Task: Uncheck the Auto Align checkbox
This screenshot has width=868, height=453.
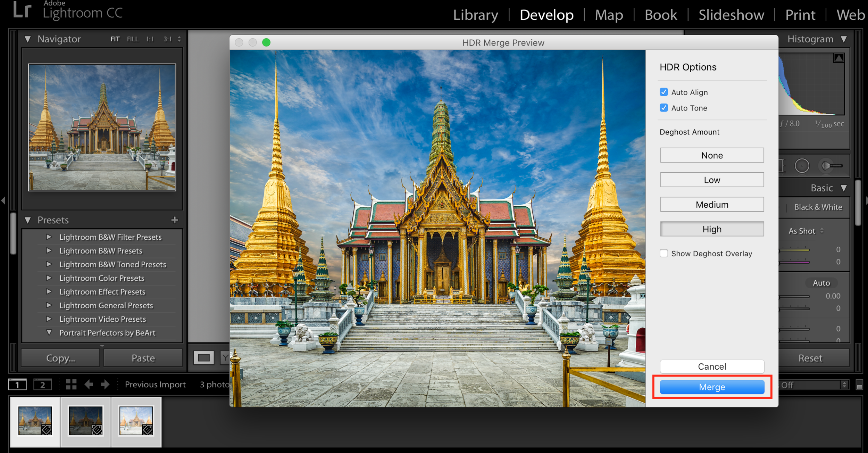Action: pos(663,92)
